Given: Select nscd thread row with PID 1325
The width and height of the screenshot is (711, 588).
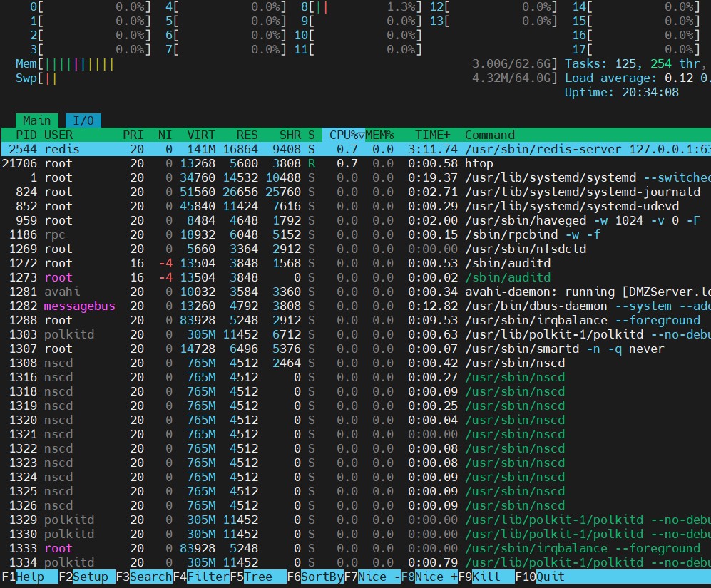Looking at the screenshot, I should (355, 492).
